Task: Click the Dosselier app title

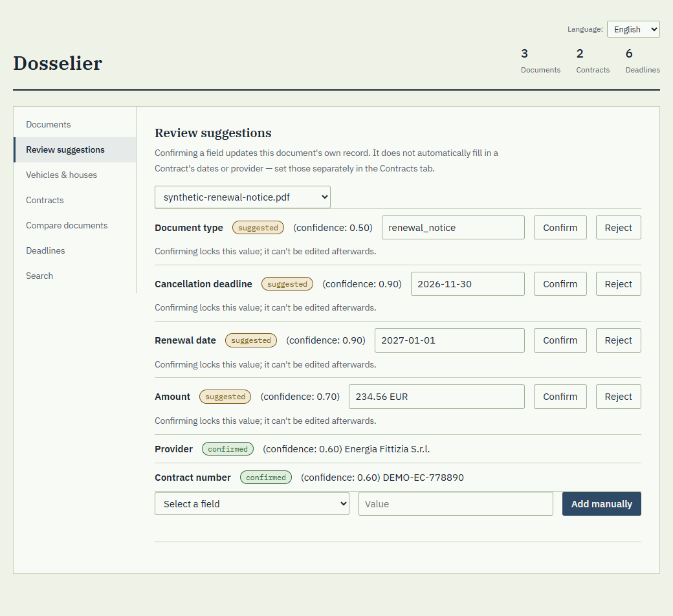Action: (x=58, y=63)
